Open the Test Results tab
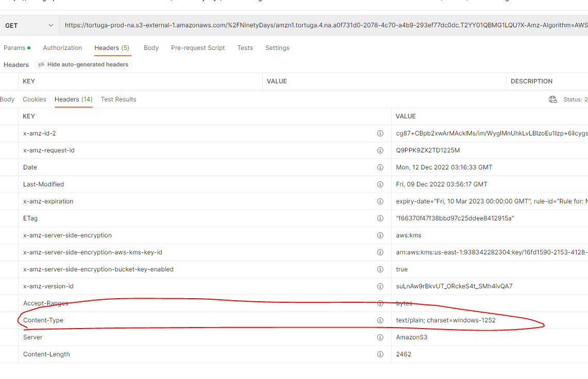The width and height of the screenshot is (588, 379). (x=118, y=99)
